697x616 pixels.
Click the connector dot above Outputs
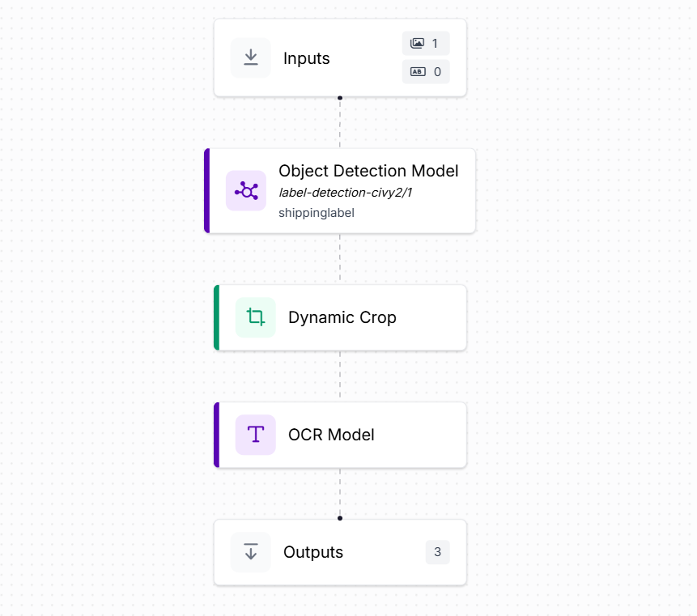pyautogui.click(x=340, y=518)
